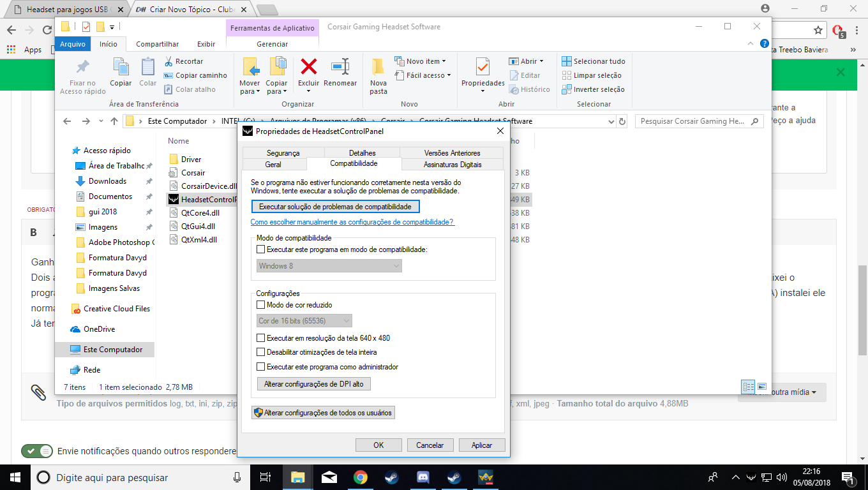Click the Aplicar button

pyautogui.click(x=482, y=445)
